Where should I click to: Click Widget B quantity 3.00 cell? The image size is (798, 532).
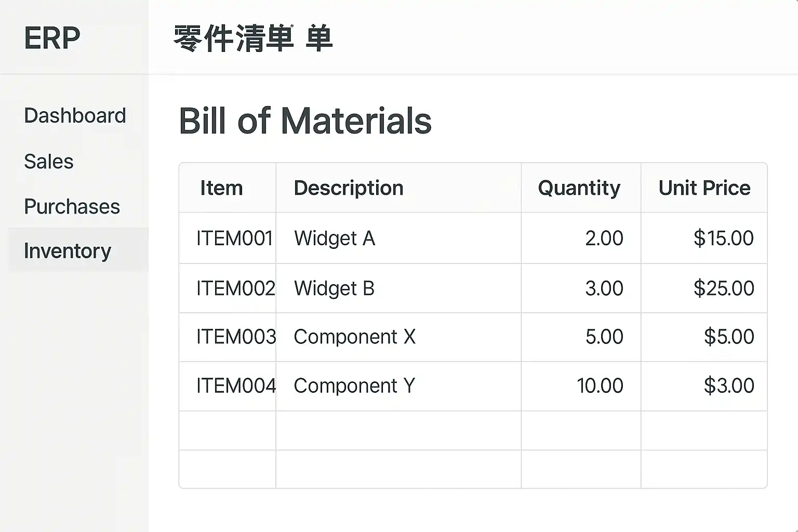tap(604, 288)
